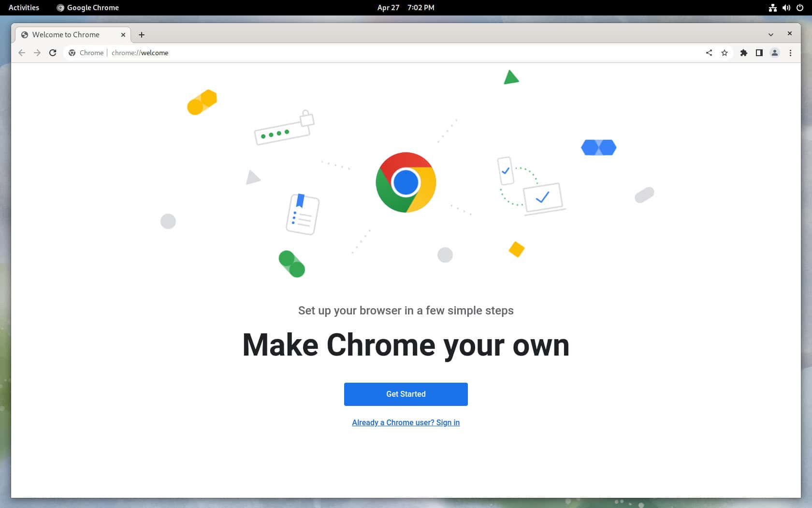This screenshot has height=508, width=812.
Task: Click the Get Started button
Action: coord(406,394)
